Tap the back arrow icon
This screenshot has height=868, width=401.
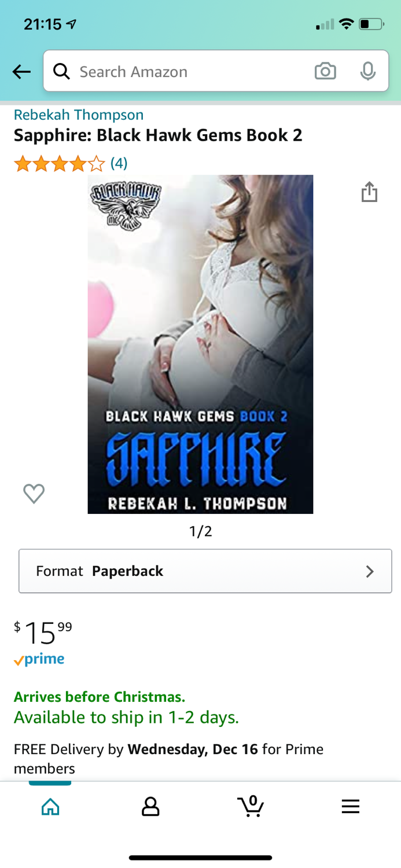(22, 72)
